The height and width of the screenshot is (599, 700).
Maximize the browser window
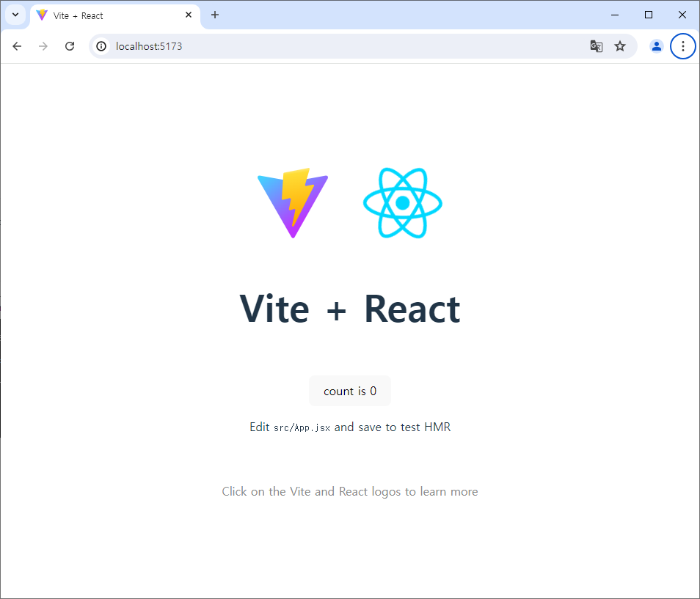click(x=649, y=15)
